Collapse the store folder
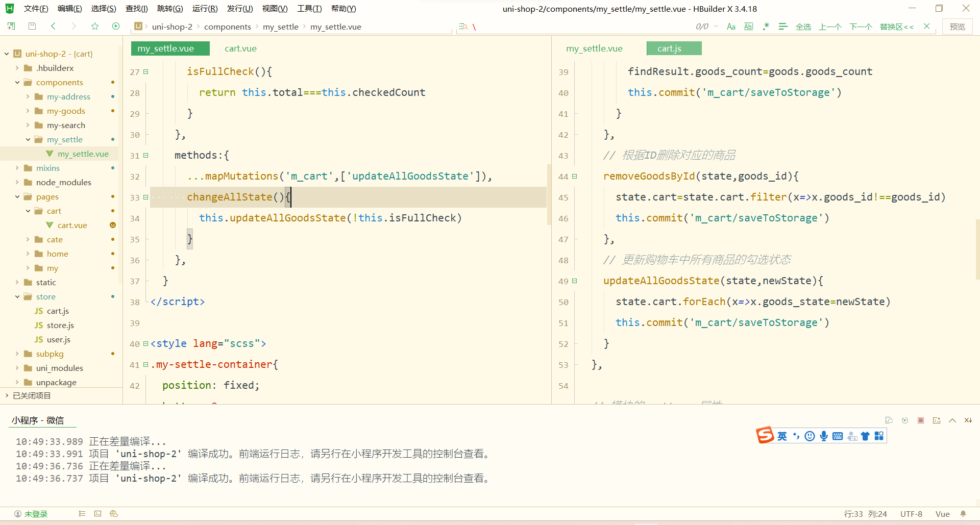Screen dimensions: 980x525 coord(17,296)
